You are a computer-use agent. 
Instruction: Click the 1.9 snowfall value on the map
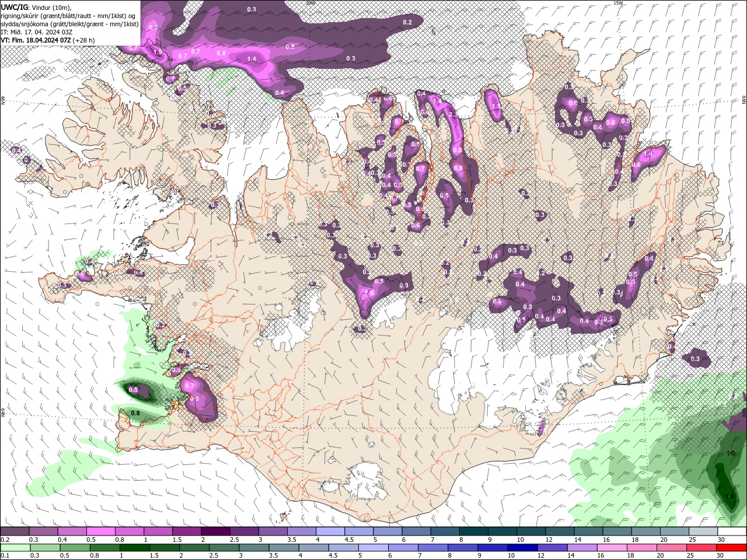(x=158, y=52)
